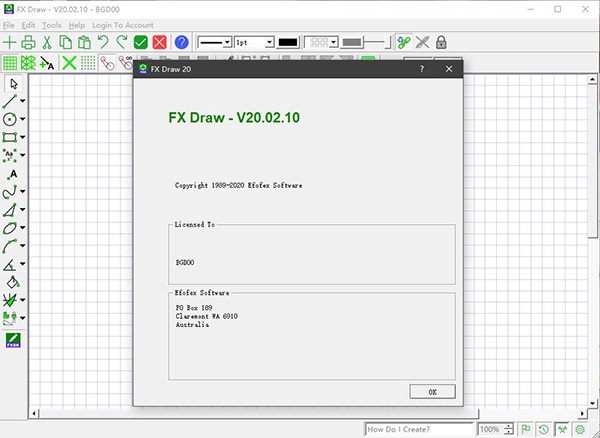Click the dialog's question mark help button
Viewport: 600px width, 438px height.
click(422, 69)
